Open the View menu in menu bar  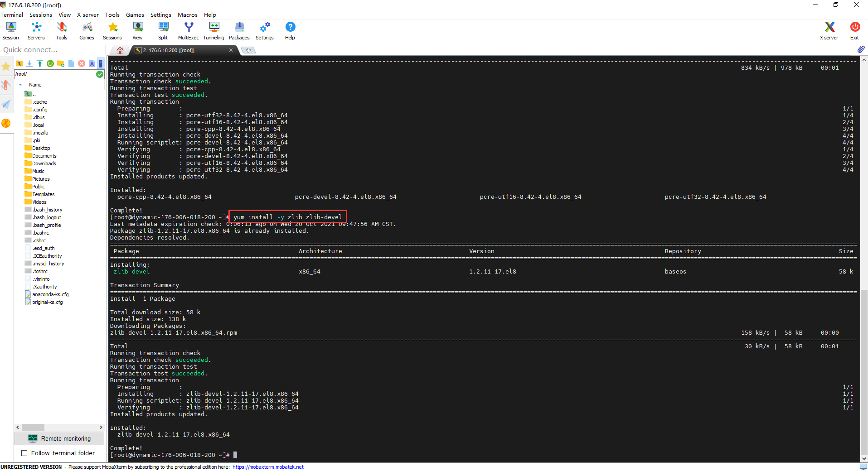(64, 15)
